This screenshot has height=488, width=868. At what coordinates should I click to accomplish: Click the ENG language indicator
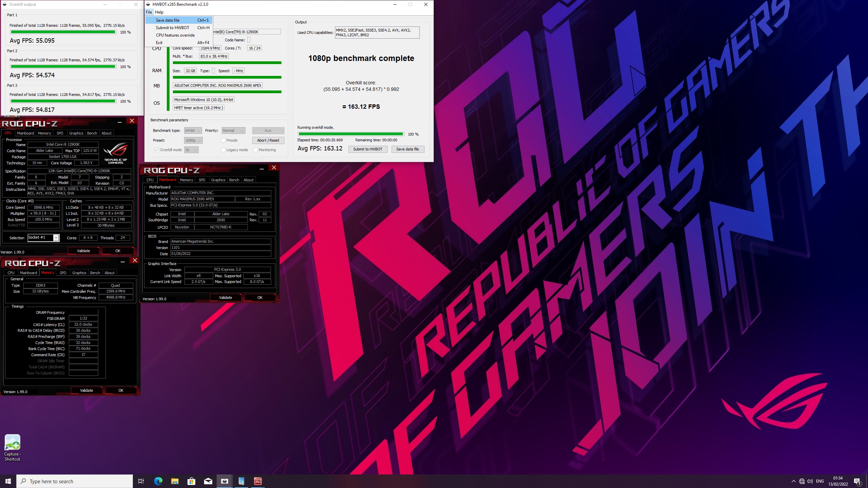click(820, 481)
